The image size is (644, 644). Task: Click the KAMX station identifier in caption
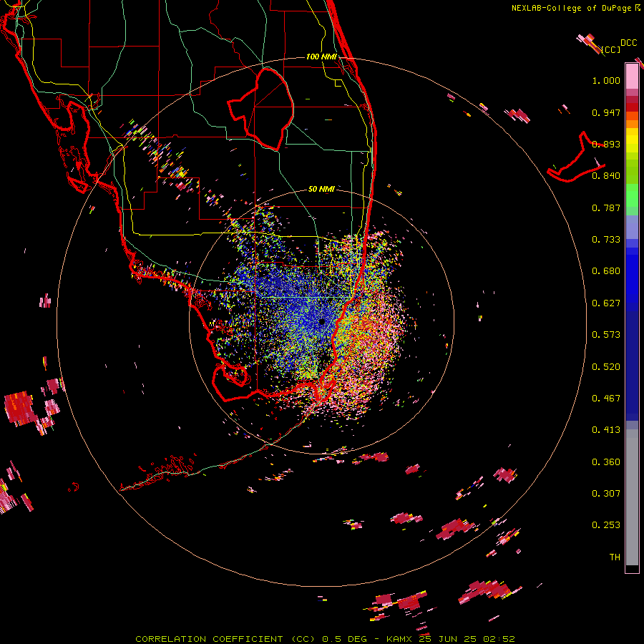[401, 639]
